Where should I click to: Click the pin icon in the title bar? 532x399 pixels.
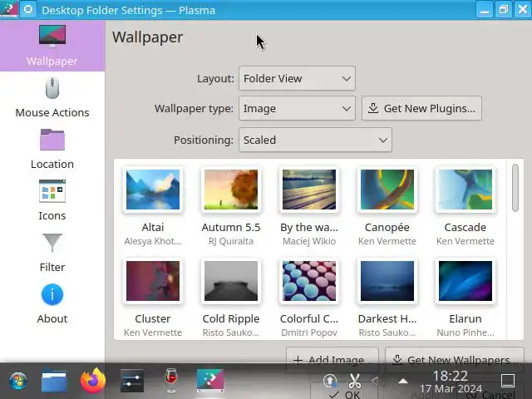(28, 9)
